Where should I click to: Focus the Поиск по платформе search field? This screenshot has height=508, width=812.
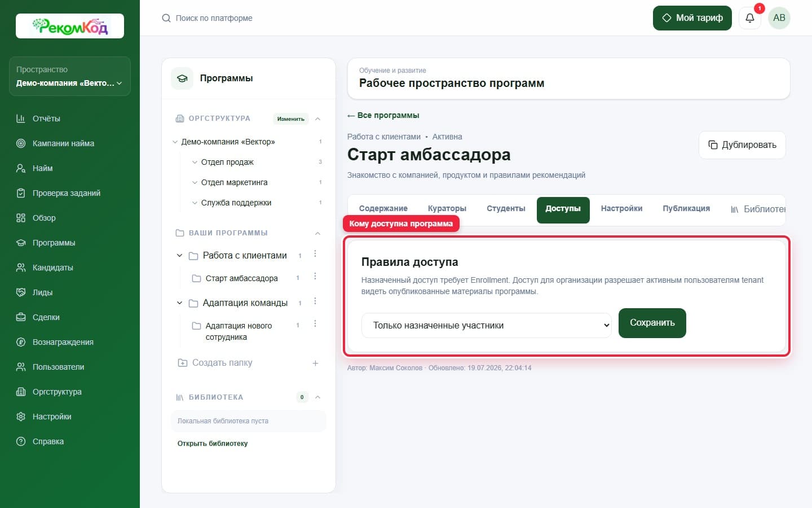[x=214, y=18]
